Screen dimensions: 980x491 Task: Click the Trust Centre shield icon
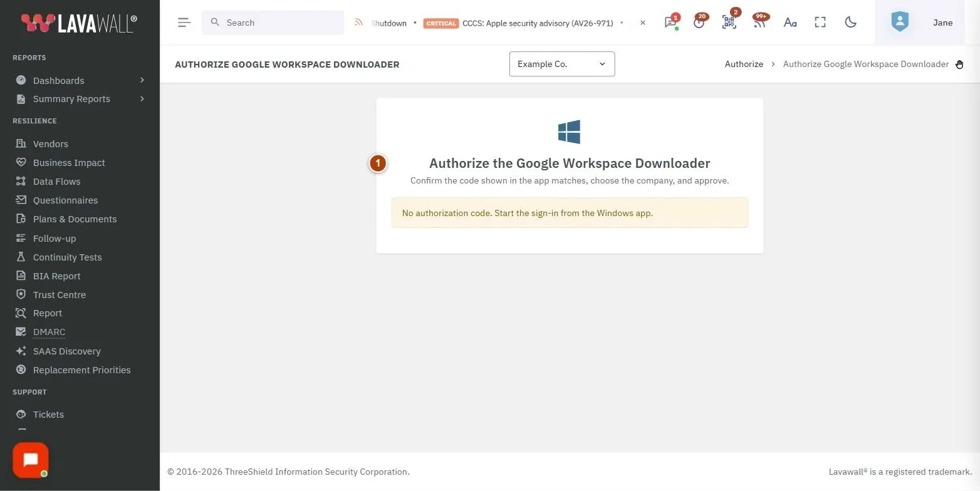[x=21, y=294]
